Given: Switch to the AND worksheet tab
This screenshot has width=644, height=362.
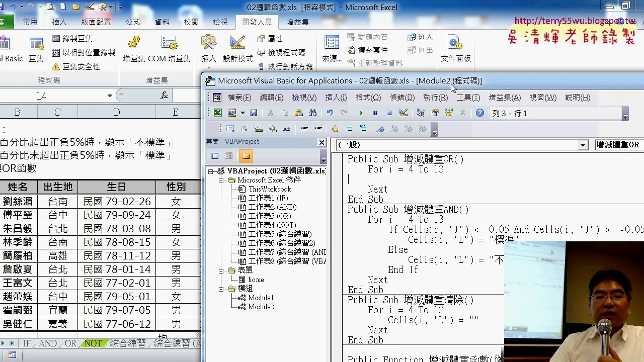Looking at the screenshot, I should click(48, 343).
